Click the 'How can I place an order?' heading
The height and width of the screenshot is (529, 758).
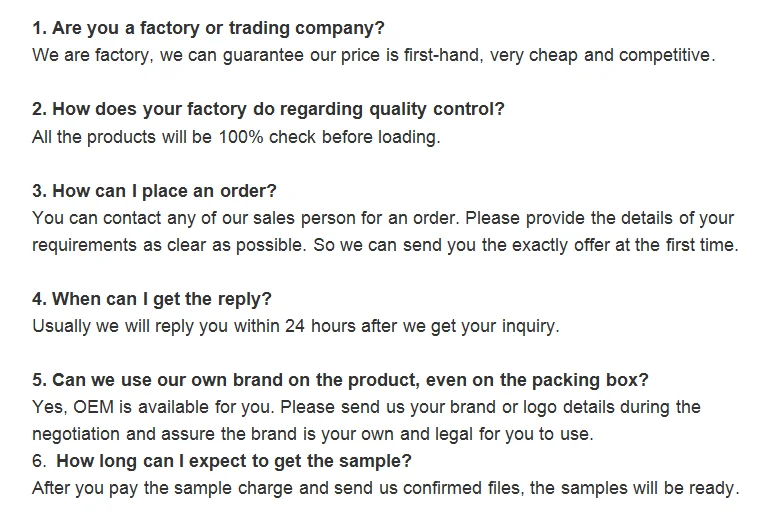tap(154, 191)
